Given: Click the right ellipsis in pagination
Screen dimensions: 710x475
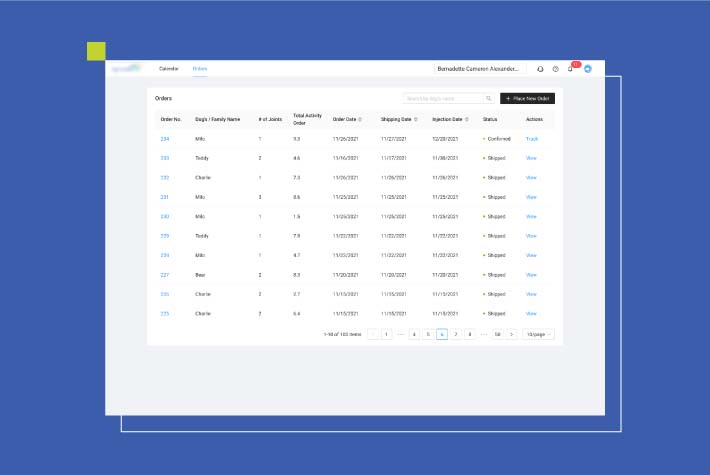Looking at the screenshot, I should 484,334.
